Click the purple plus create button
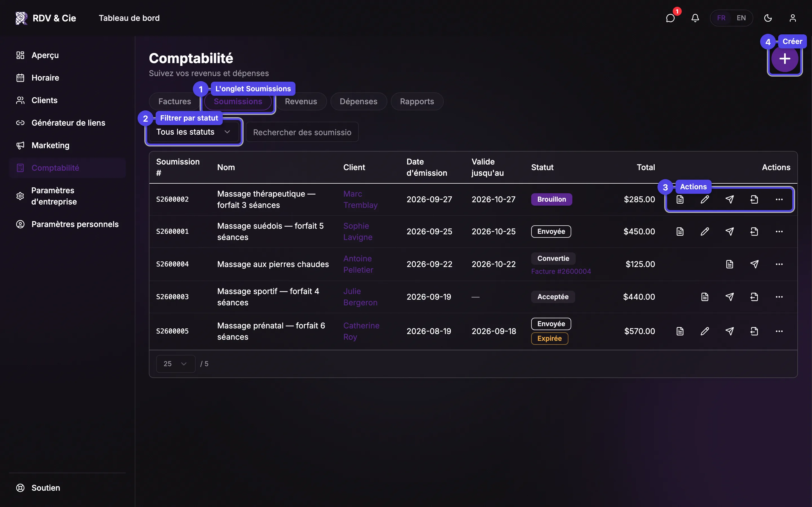This screenshot has width=812, height=507. click(784, 59)
